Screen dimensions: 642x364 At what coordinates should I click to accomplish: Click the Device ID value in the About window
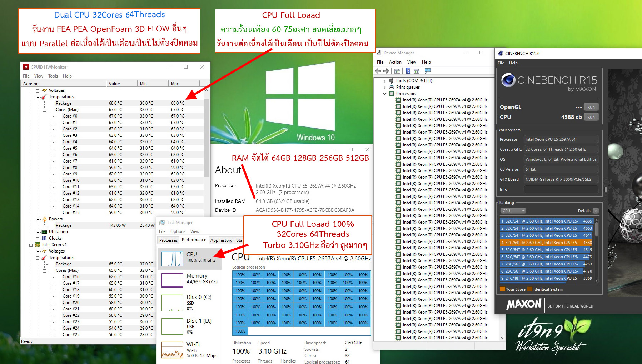305,210
